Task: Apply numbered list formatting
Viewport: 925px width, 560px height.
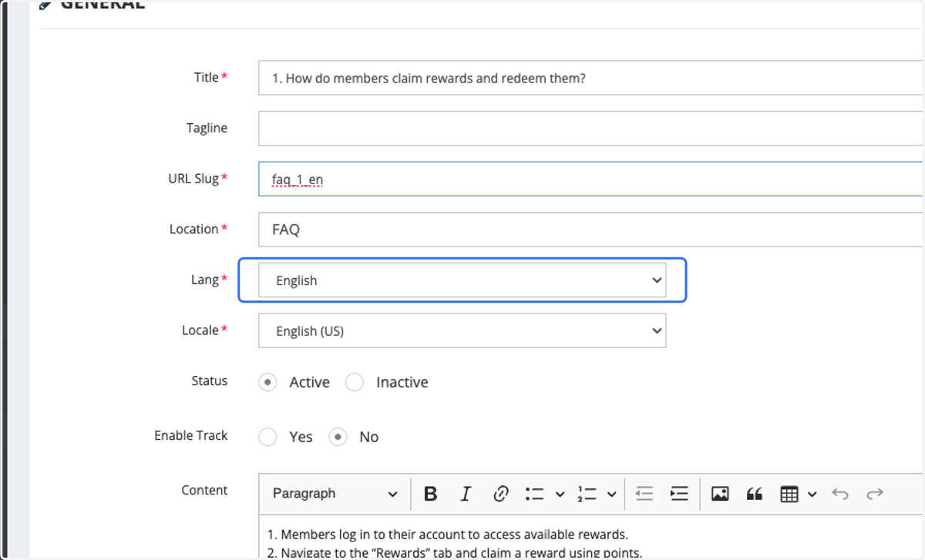Action: (587, 495)
